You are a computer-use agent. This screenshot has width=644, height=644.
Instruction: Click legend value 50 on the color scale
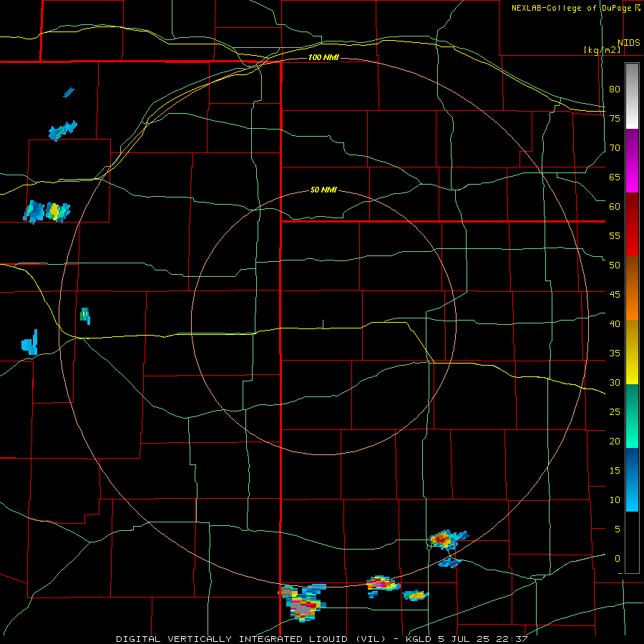coord(615,265)
